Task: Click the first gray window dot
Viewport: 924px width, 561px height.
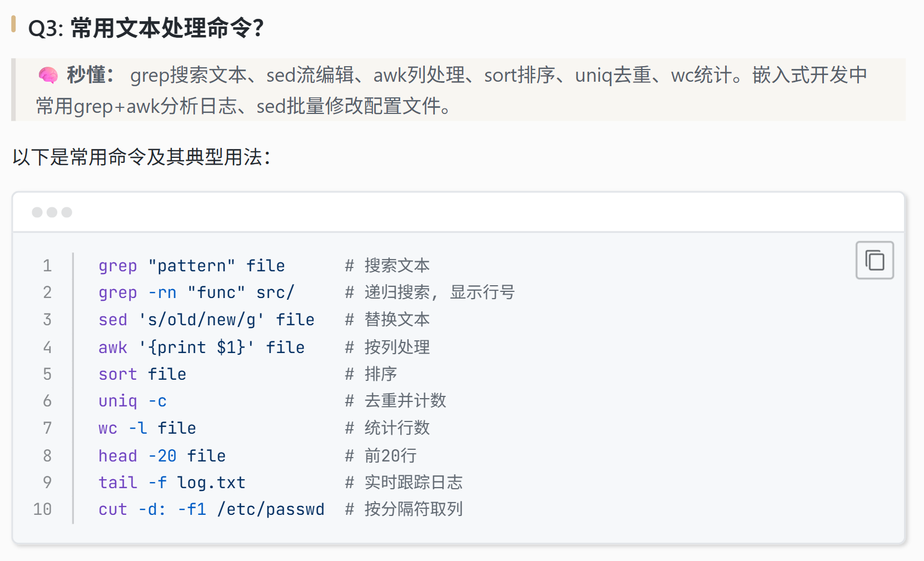Action: 37,212
